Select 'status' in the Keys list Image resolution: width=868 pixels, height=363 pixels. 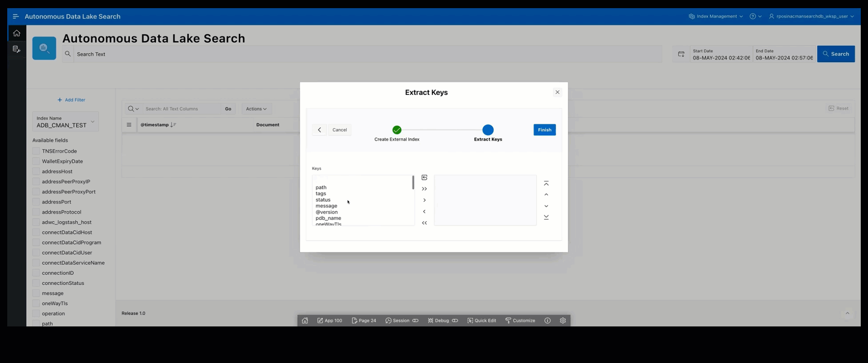(x=323, y=200)
